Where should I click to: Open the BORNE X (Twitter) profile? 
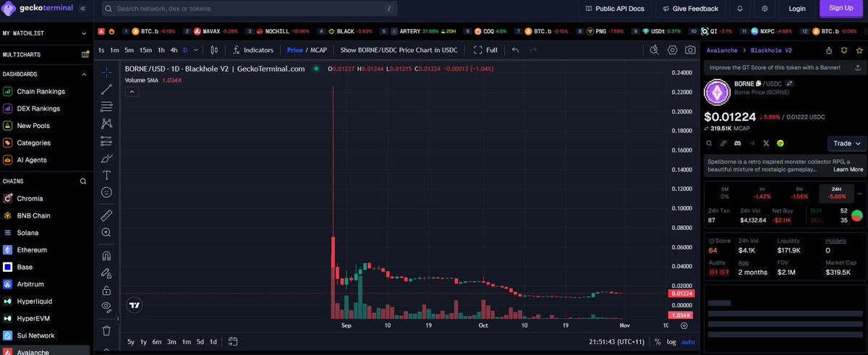click(x=766, y=143)
